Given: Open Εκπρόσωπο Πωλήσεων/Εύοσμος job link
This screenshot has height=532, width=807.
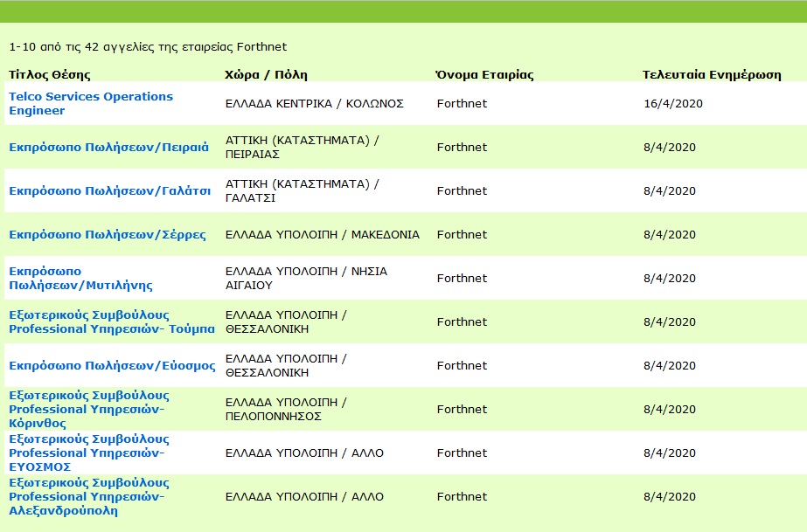Looking at the screenshot, I should point(112,365).
